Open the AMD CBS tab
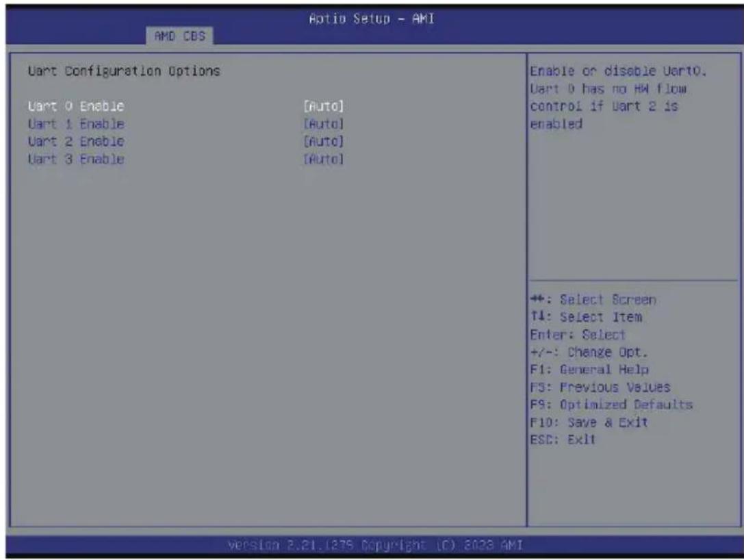Viewport: 744px width, 560px height. point(180,36)
